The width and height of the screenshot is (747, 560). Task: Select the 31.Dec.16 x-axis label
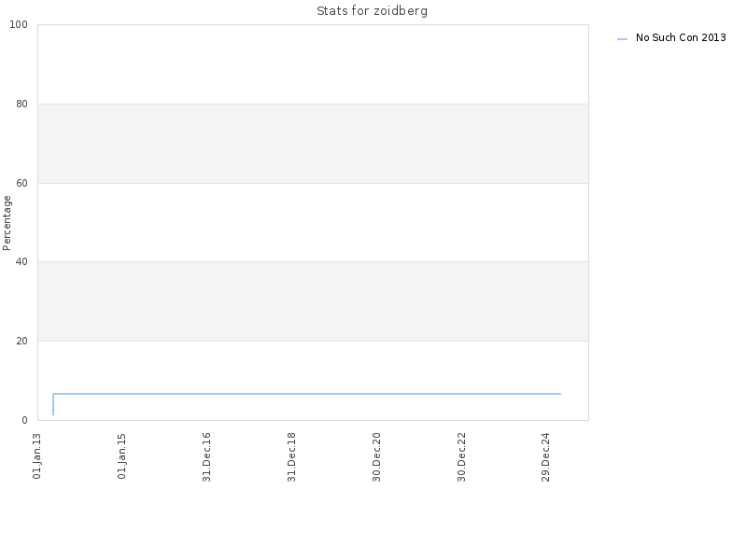pyautogui.click(x=206, y=457)
